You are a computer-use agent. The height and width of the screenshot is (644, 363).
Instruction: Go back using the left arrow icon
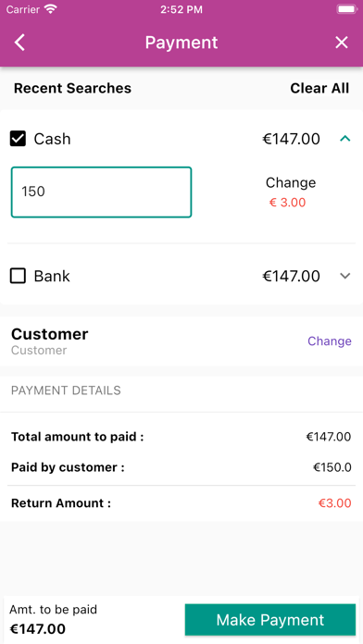pyautogui.click(x=19, y=43)
